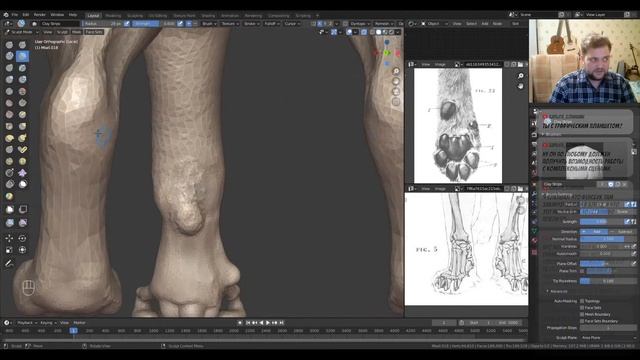Adjust the Normal Radius slider
Viewport: 640px width, 360px height.
(x=608, y=239)
